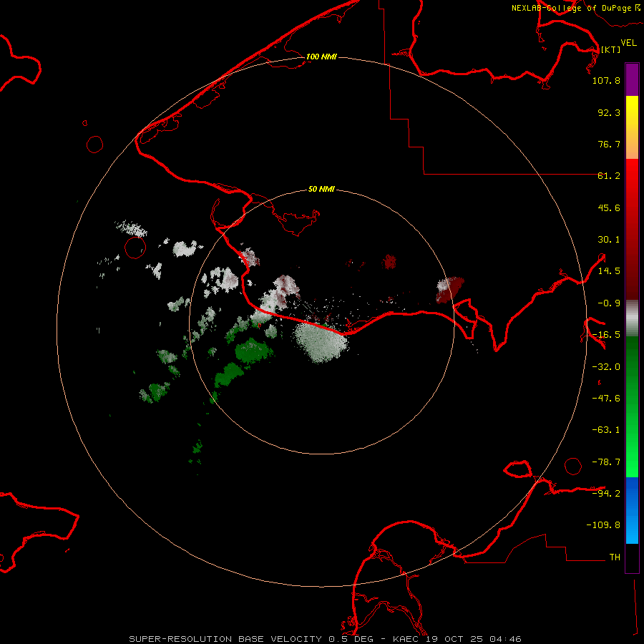
Task: Click the -63.1 velocity scale value
Action: pos(606,430)
